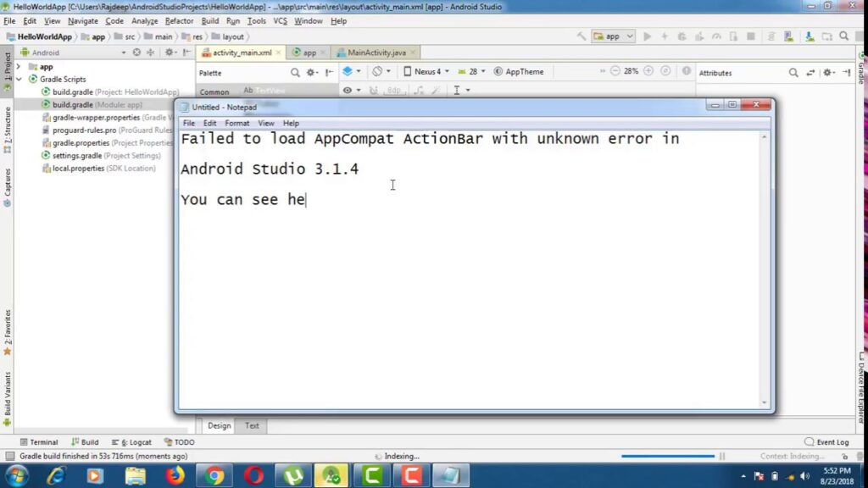868x488 pixels.
Task: Toggle the view options eye dropdown
Action: 351,90
